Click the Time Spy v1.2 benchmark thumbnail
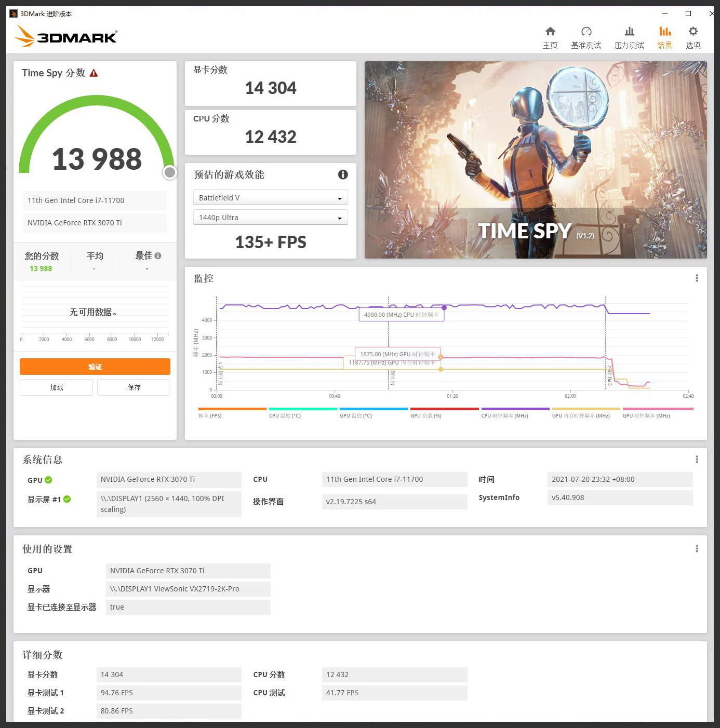 pos(536,160)
